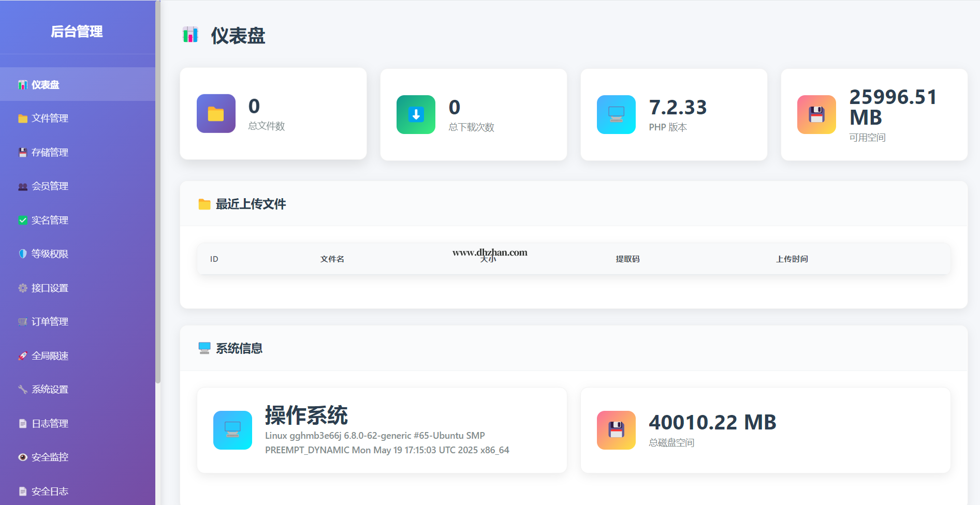Screen dimensions: 980x505
Task: Click the wrench icon beside 系统设置
Action: pos(23,390)
